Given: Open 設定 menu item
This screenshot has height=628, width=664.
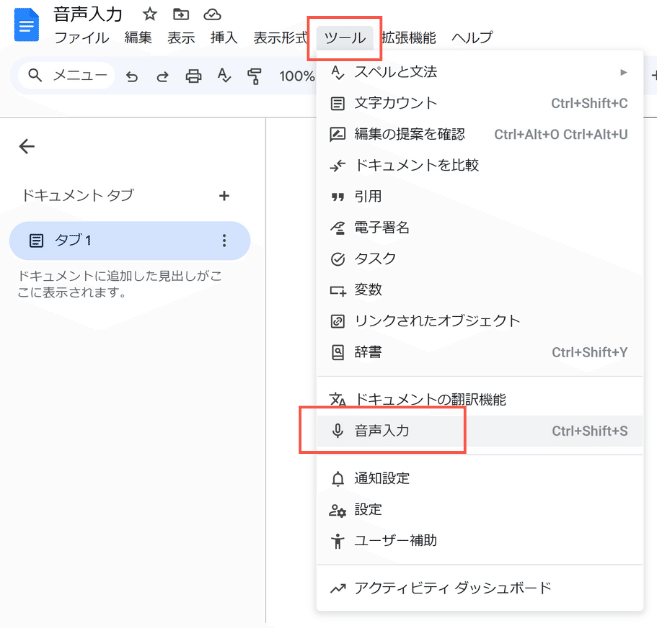Looking at the screenshot, I should [479, 509].
